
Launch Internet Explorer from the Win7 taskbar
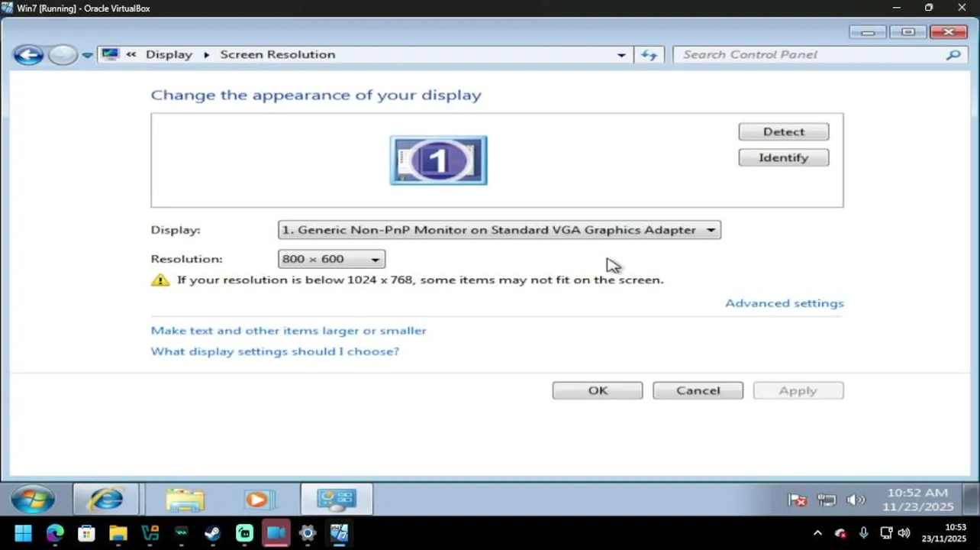[x=106, y=500]
